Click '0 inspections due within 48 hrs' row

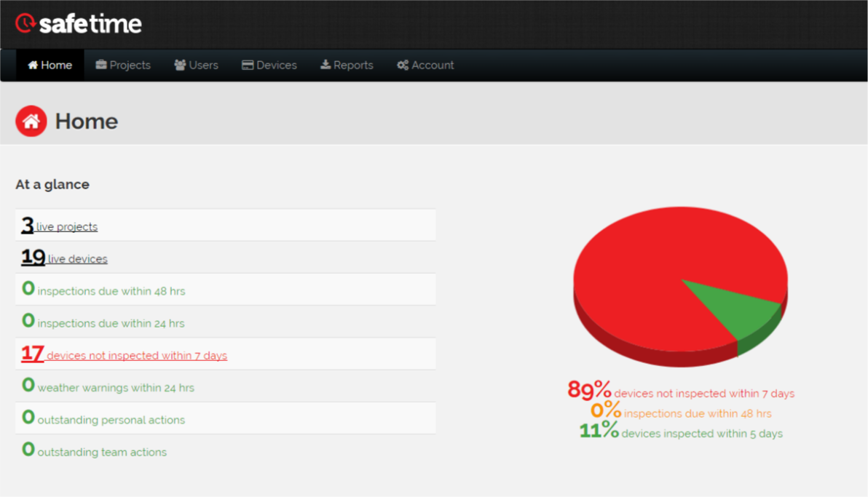pos(226,290)
